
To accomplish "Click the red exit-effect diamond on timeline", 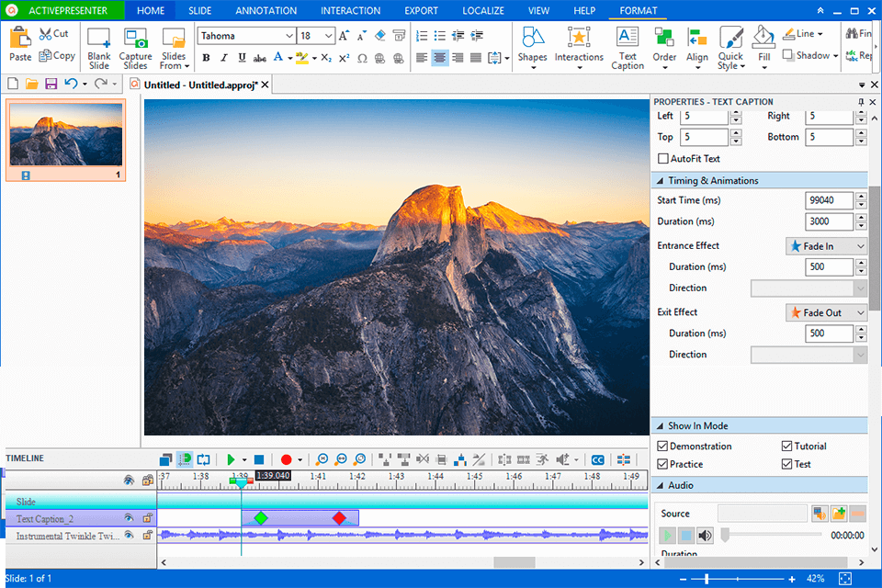I will 339,517.
